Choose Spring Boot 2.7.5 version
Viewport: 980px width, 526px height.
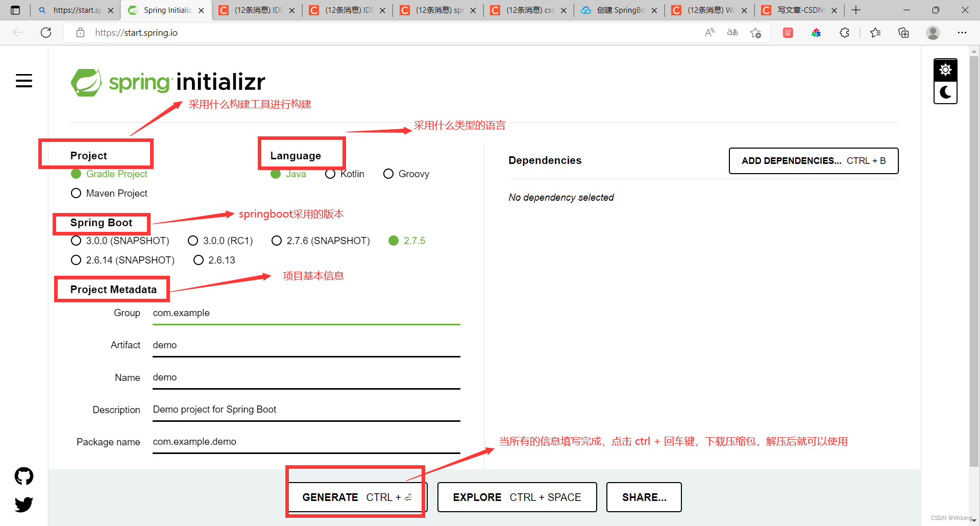point(394,241)
